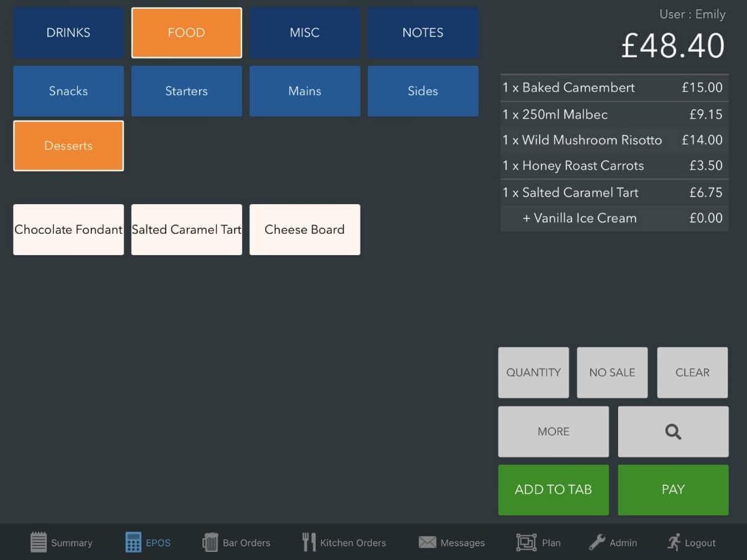Screen dimensions: 747x560
Task: Open the MORE options button
Action: coord(553,432)
